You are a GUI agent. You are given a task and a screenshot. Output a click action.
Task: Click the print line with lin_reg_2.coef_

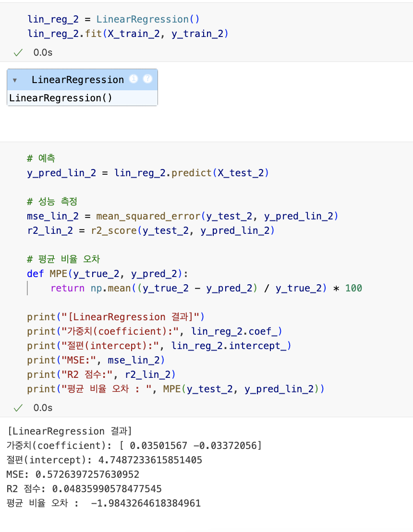point(155,331)
